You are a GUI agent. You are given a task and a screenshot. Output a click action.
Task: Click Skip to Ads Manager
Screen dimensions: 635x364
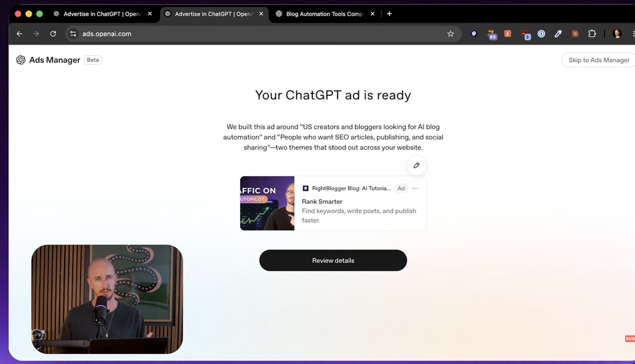[x=598, y=60]
